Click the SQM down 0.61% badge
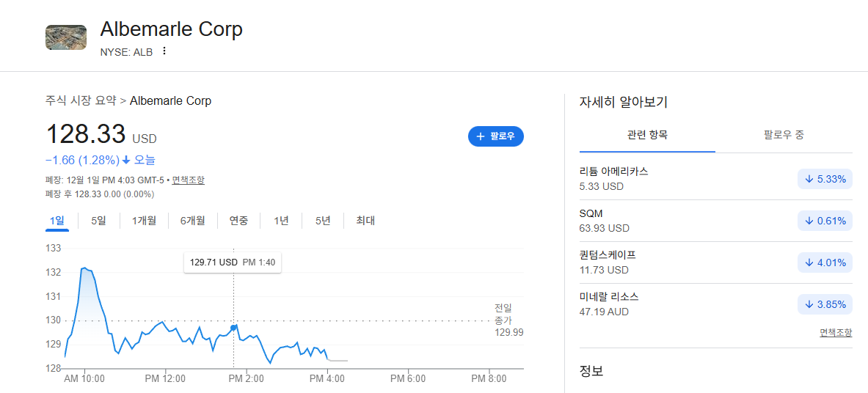 [x=825, y=221]
